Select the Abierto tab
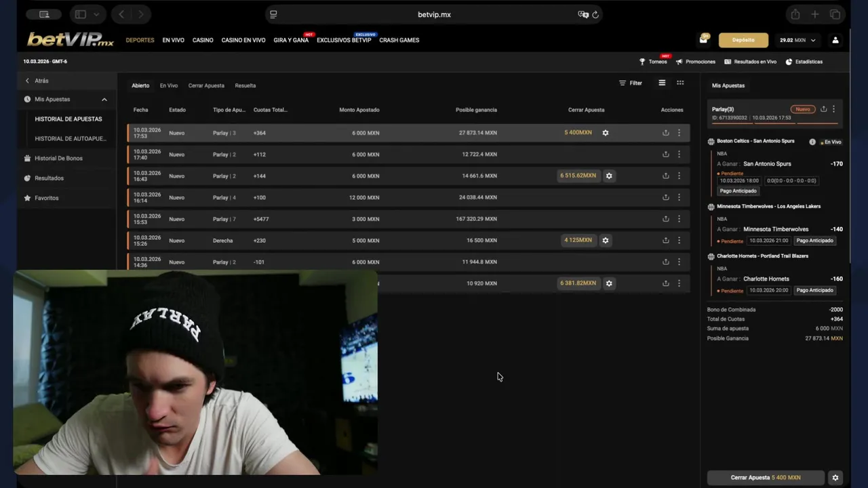868x488 pixels. coord(140,85)
